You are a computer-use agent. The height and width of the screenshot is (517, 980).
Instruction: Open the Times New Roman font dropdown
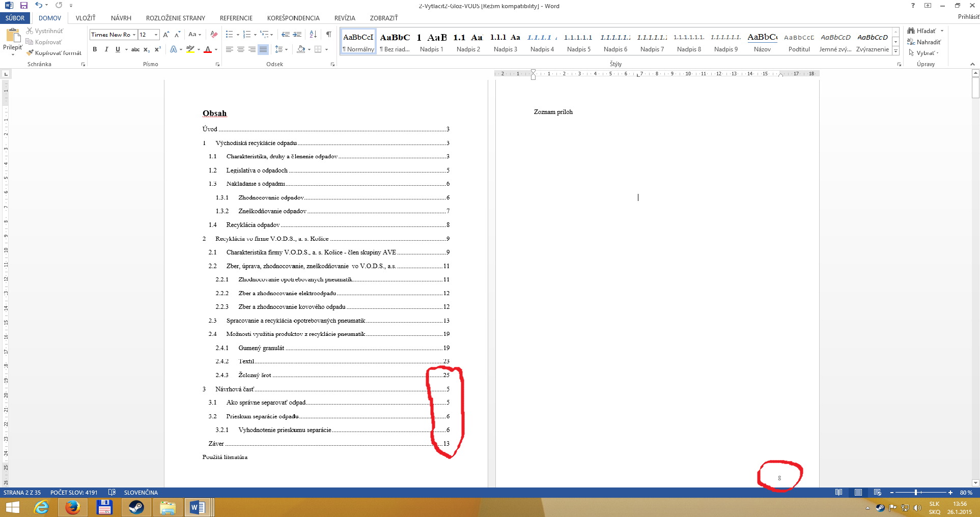click(x=134, y=35)
